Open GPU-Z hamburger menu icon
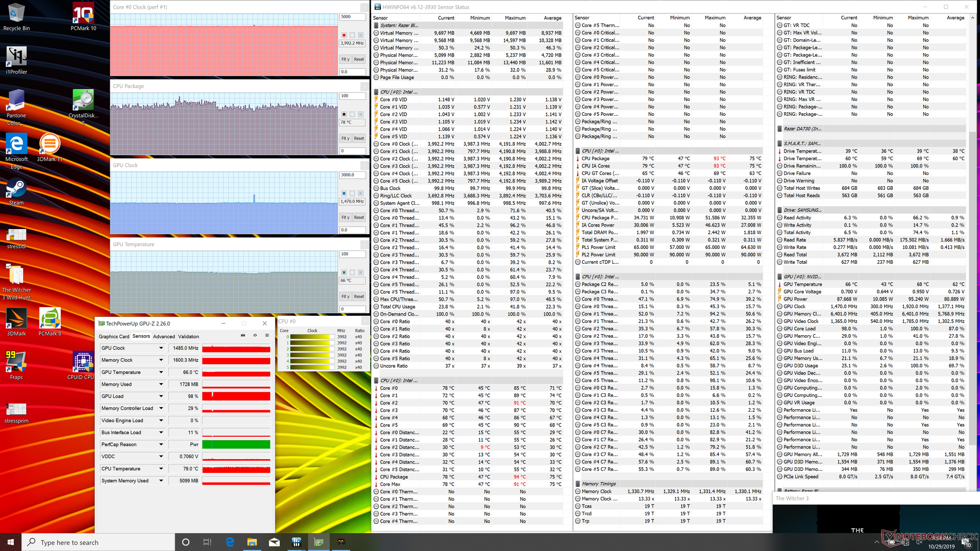 coord(267,336)
